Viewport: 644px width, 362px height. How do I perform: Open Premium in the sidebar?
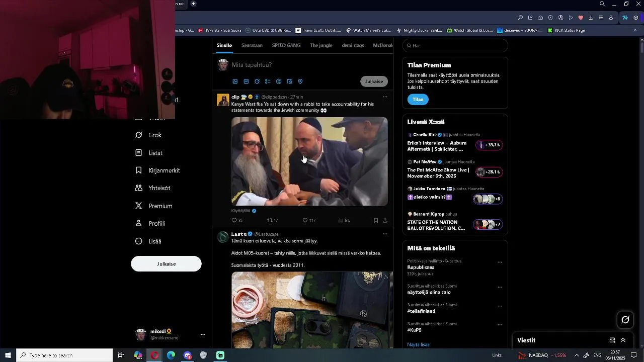153,206
